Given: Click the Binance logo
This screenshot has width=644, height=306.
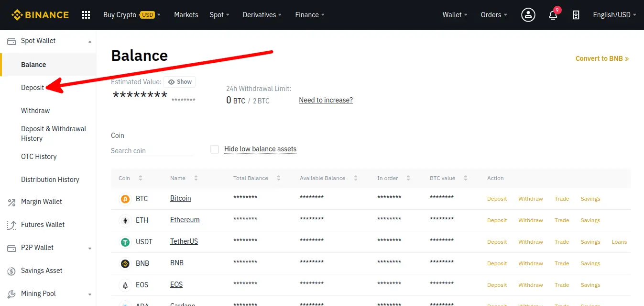Looking at the screenshot, I should [40, 15].
